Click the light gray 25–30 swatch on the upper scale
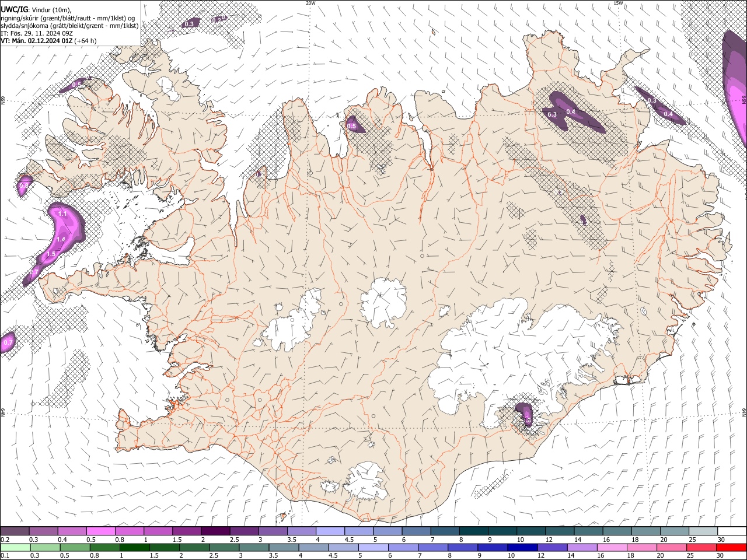The image size is (747, 560). coord(703,531)
